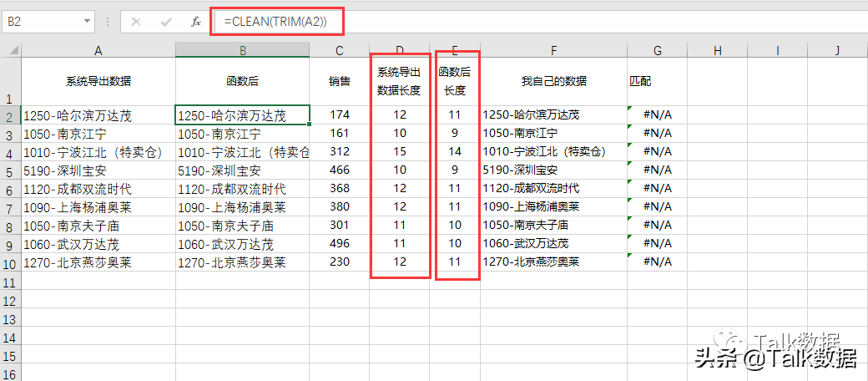Image resolution: width=868 pixels, height=381 pixels.
Task: Click the Cancel (X) formula bar icon
Action: point(136,23)
